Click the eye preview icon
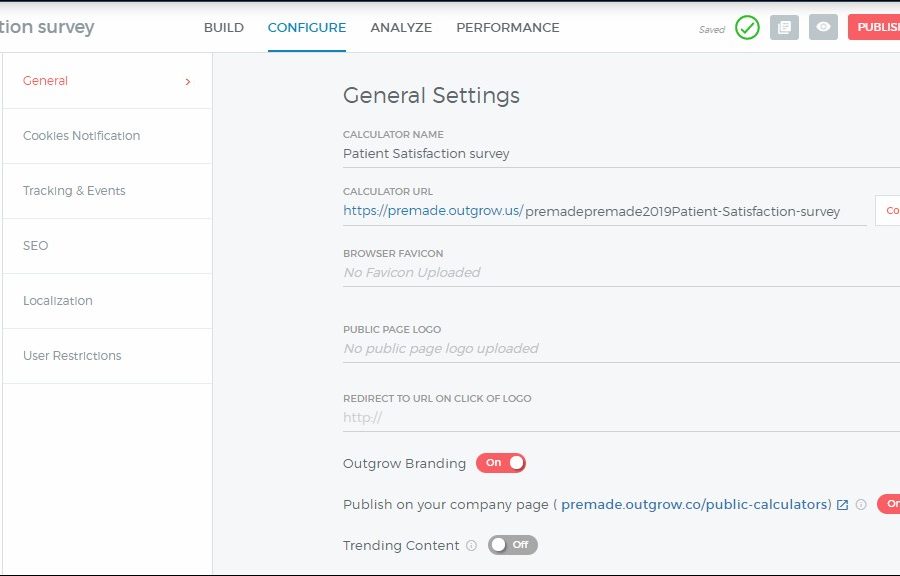 point(823,28)
